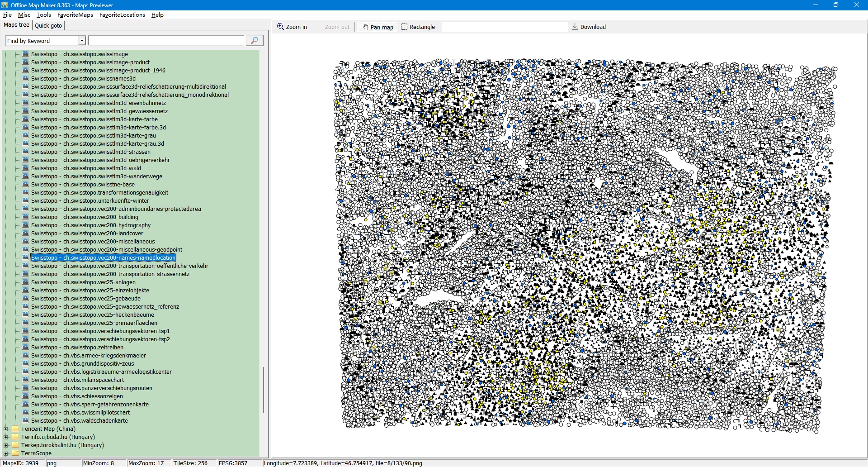Expand the Terkep.torokbalint.hu (Hungary) folder

point(6,445)
